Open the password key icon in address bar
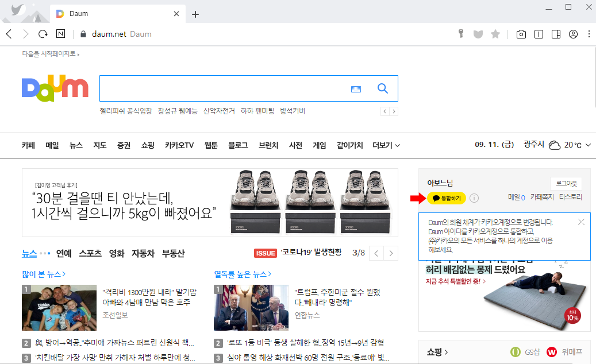 (461, 34)
